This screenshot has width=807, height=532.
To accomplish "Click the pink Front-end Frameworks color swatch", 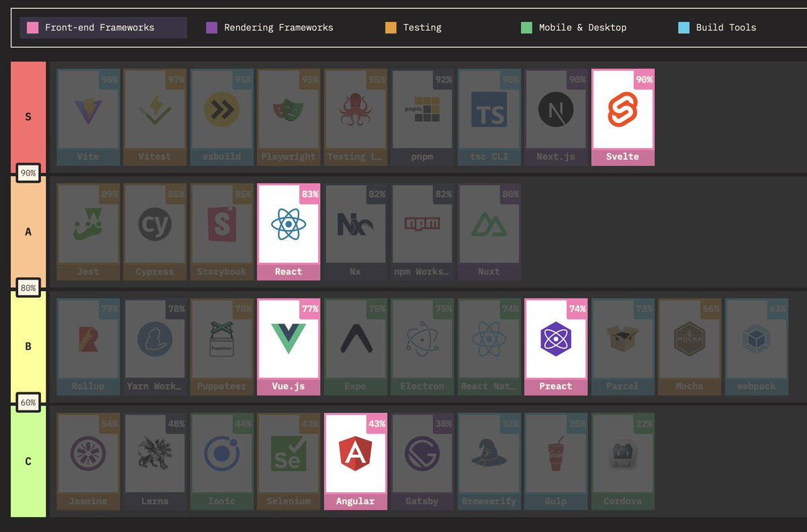I will (x=32, y=28).
